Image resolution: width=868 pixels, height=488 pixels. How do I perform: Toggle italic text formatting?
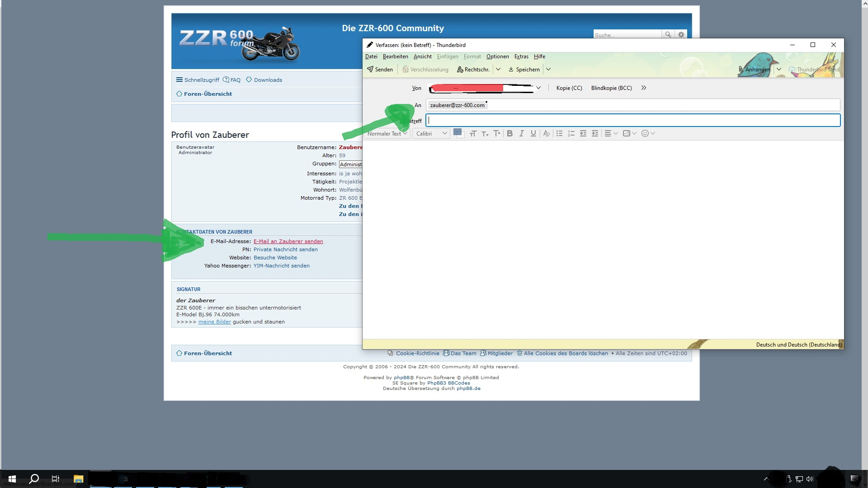(x=521, y=133)
